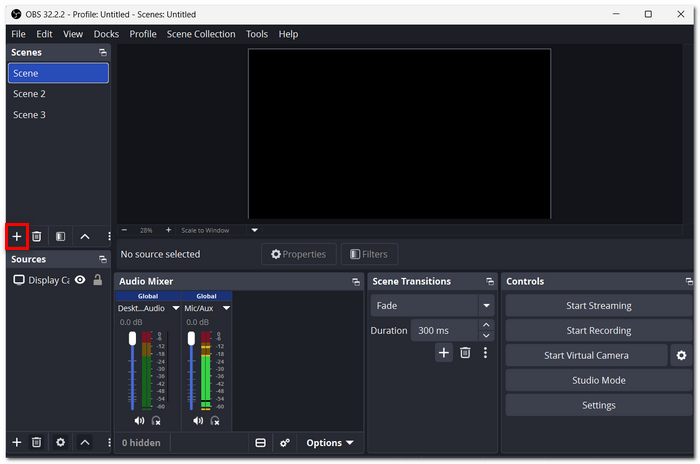Screen dimensions: 700x464
Task: Select the first Scene entry
Action: (58, 73)
